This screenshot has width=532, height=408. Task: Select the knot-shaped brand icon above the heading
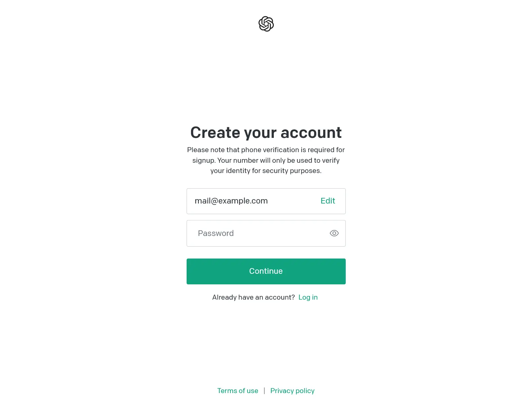[x=266, y=24]
